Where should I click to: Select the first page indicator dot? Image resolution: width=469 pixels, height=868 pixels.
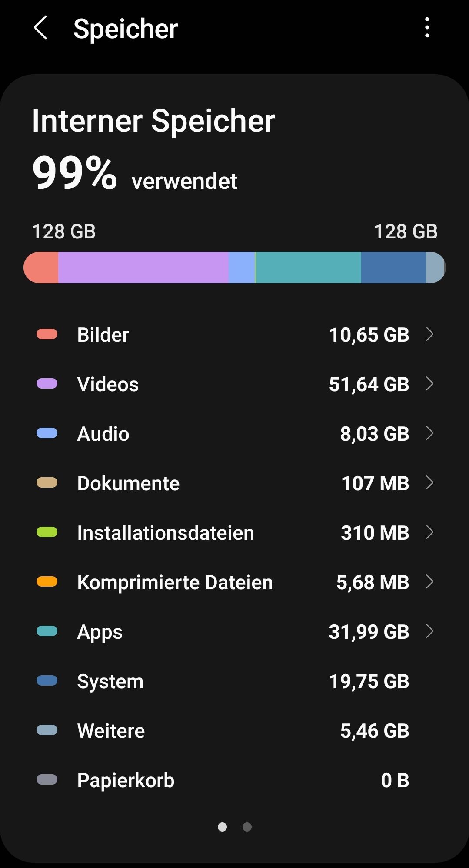click(222, 827)
